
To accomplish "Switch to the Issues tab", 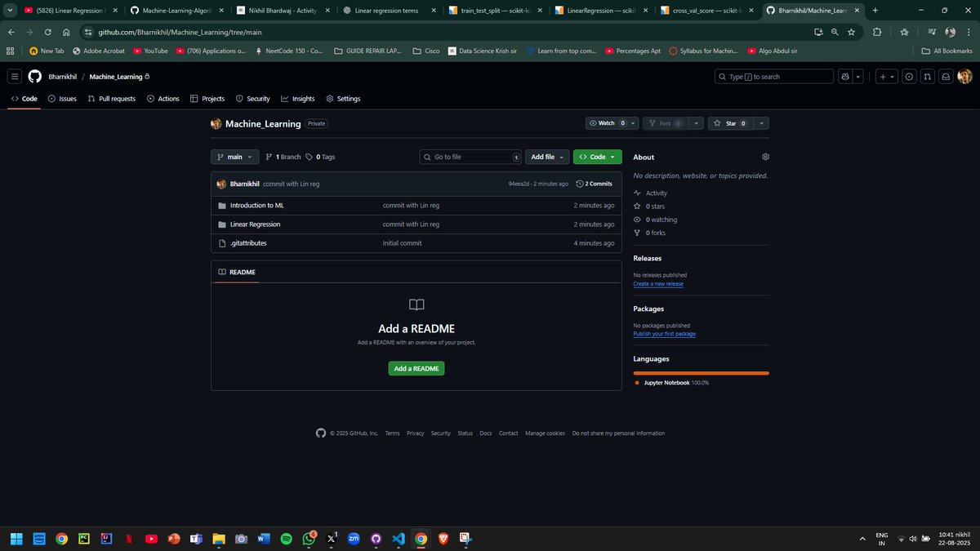I will [x=62, y=99].
